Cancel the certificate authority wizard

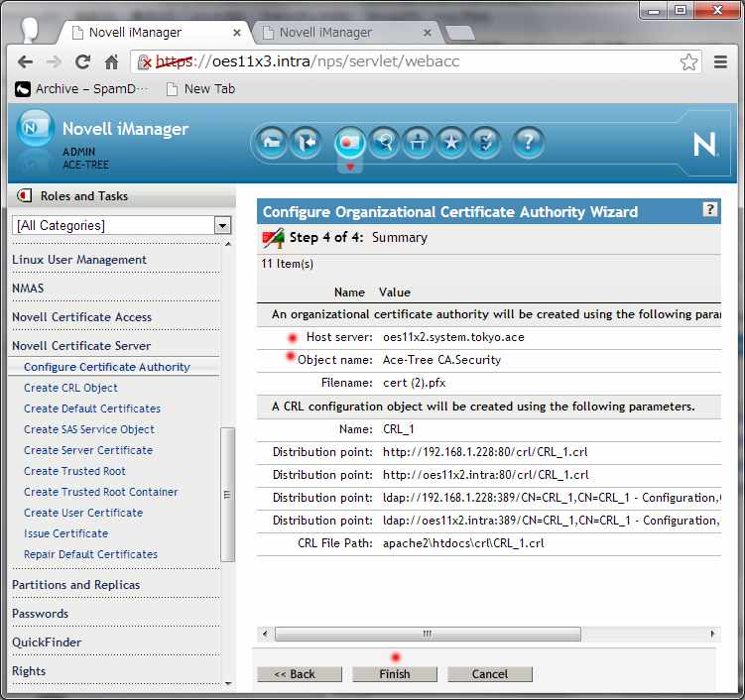(490, 674)
